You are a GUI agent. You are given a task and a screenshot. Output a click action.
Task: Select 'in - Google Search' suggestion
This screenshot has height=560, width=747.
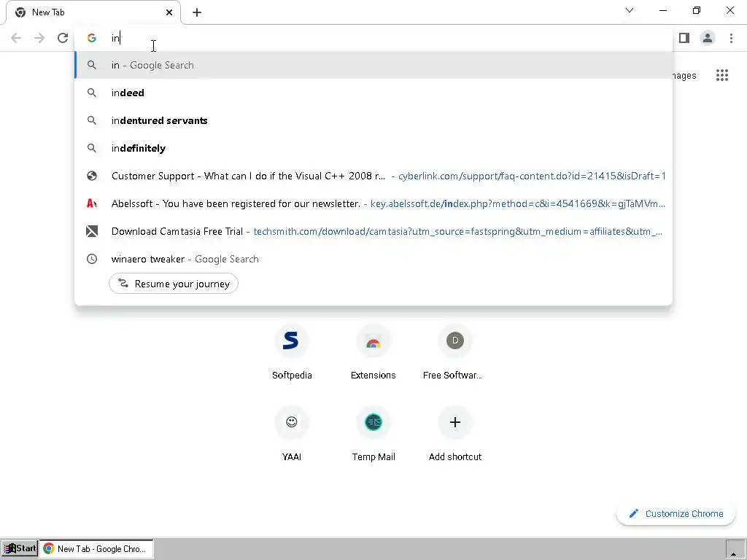click(373, 65)
